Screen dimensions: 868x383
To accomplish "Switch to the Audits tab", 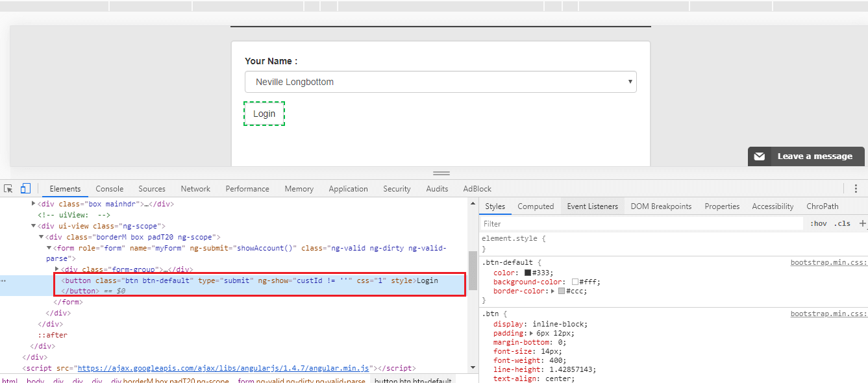I will [x=437, y=189].
